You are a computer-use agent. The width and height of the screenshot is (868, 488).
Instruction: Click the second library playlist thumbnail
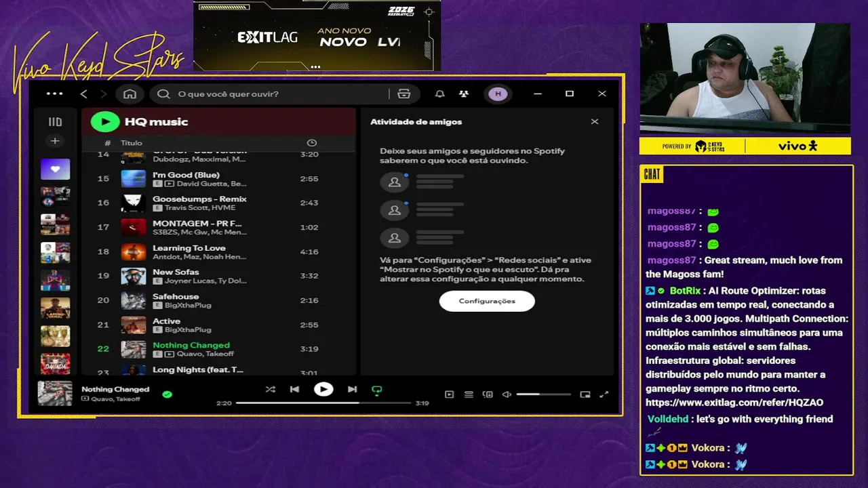[55, 197]
